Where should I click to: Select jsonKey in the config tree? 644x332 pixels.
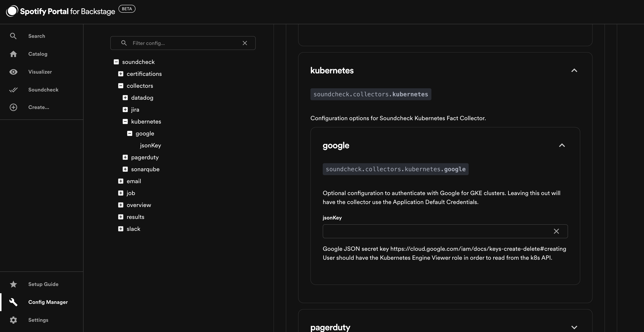tap(151, 145)
